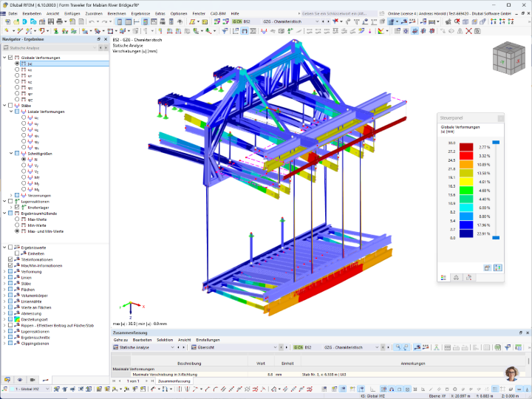Click the eye display tab icon in navigator

coord(20,380)
